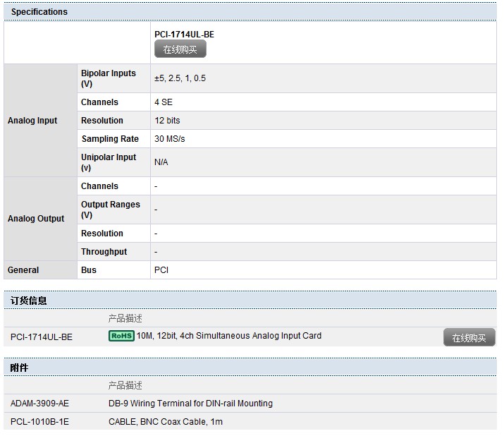
Task: Select the 4 SE channels value
Action: (164, 102)
